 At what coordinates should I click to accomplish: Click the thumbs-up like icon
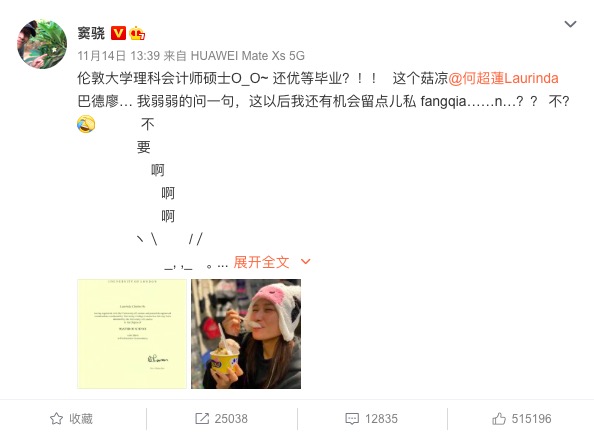[499, 418]
